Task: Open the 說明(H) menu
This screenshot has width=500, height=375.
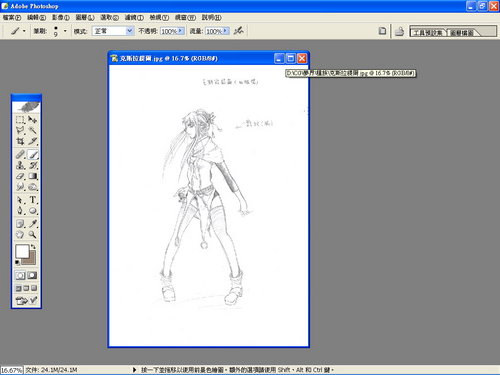Action: (x=211, y=17)
